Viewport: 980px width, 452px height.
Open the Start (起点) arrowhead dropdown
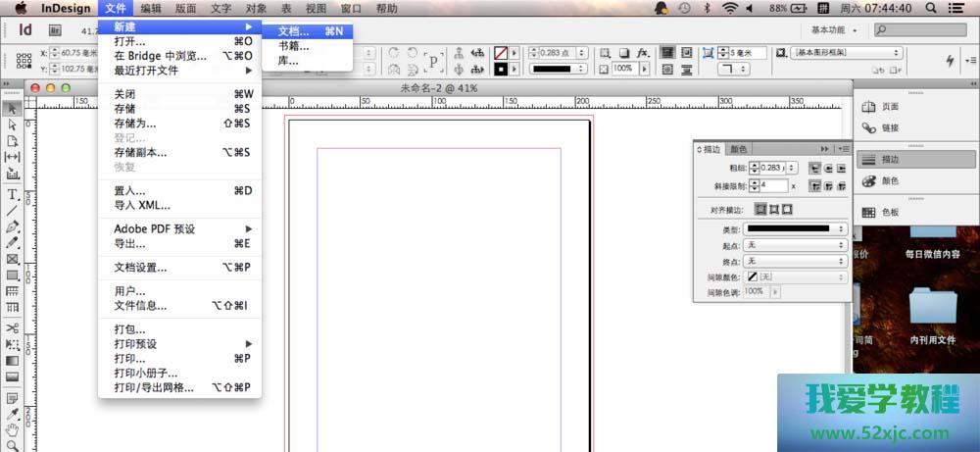[x=795, y=245]
